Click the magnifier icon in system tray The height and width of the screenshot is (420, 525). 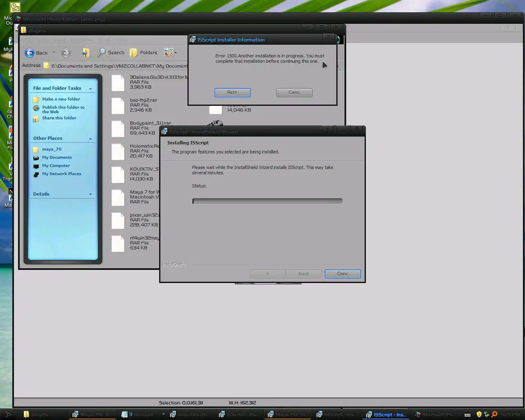coord(494,414)
